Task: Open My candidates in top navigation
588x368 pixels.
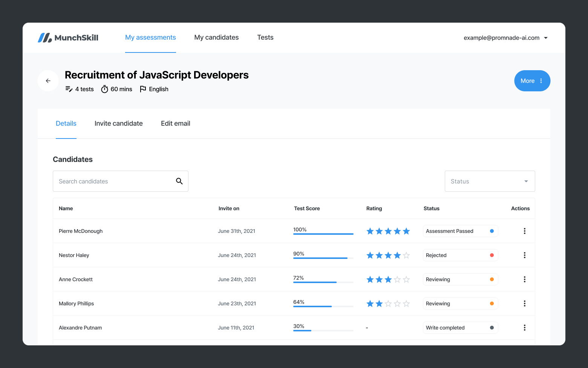Action: (216, 37)
